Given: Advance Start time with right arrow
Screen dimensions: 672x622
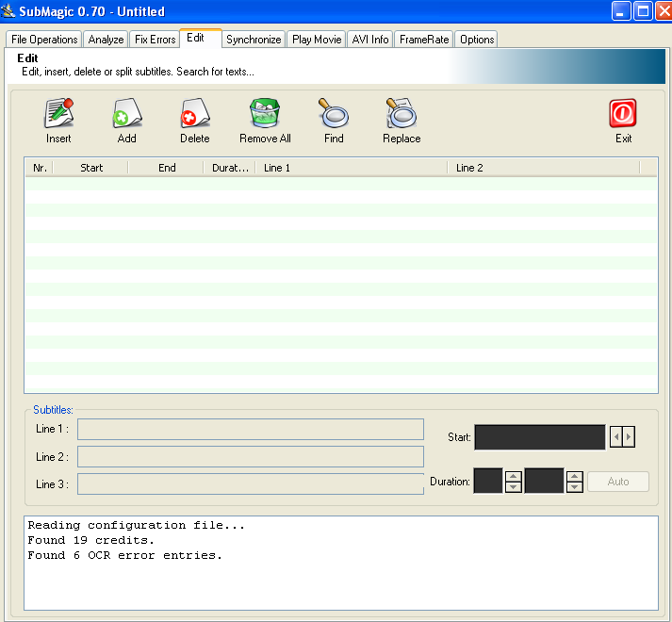Looking at the screenshot, I should [x=629, y=437].
